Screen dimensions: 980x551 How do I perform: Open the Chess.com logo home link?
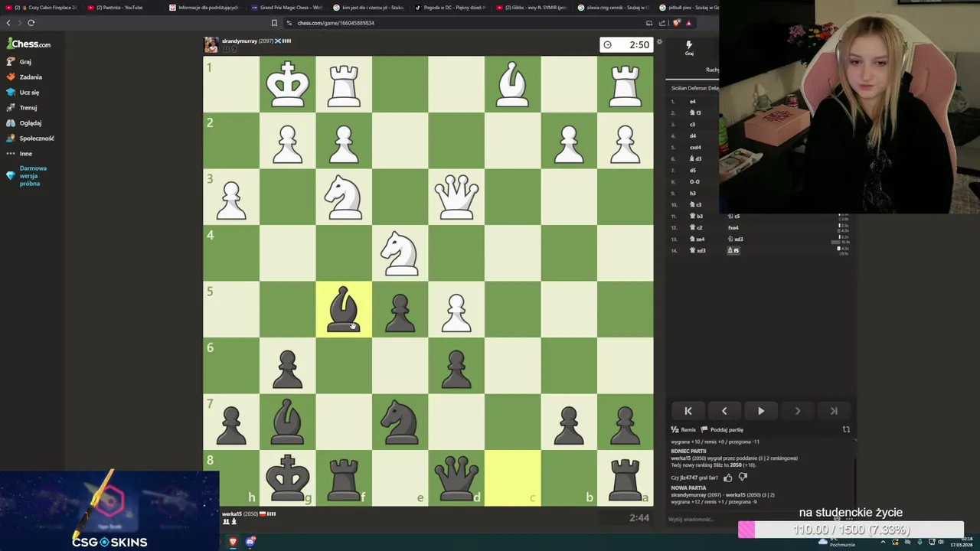pos(29,44)
